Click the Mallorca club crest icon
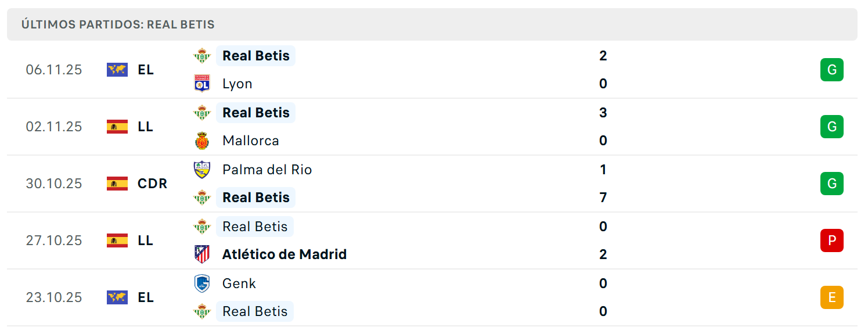This screenshot has width=868, height=334. point(201,141)
